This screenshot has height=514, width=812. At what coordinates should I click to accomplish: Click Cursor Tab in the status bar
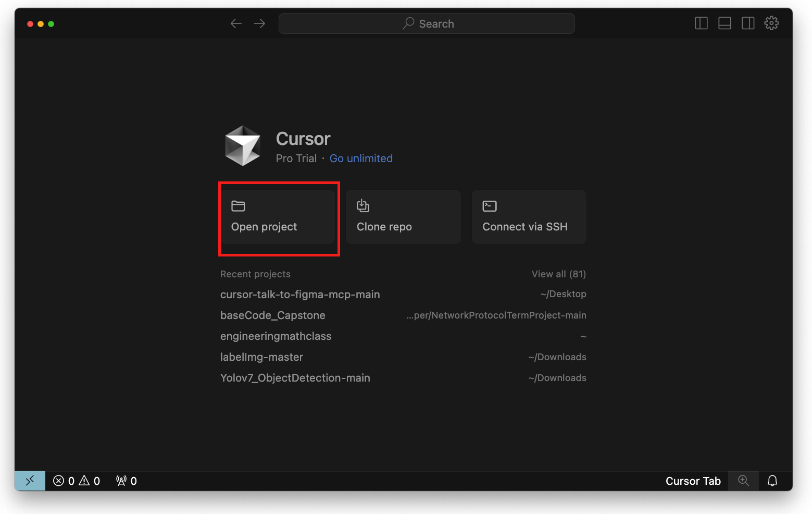point(693,481)
